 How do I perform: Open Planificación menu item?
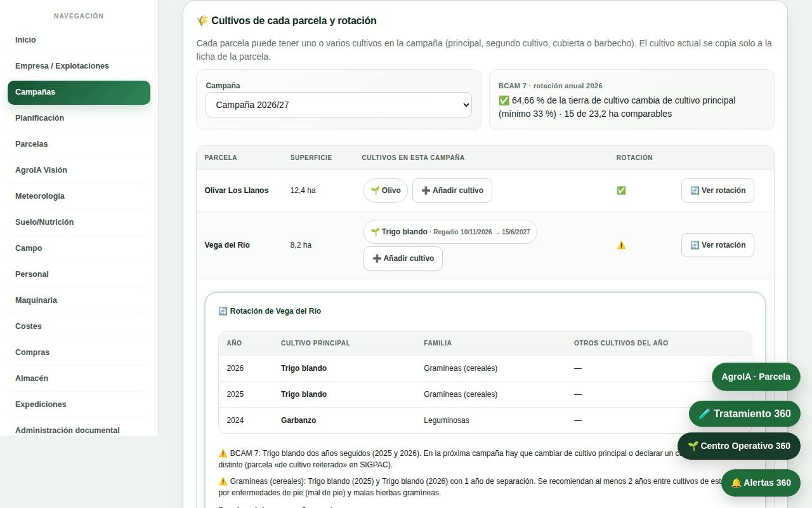coord(79,118)
